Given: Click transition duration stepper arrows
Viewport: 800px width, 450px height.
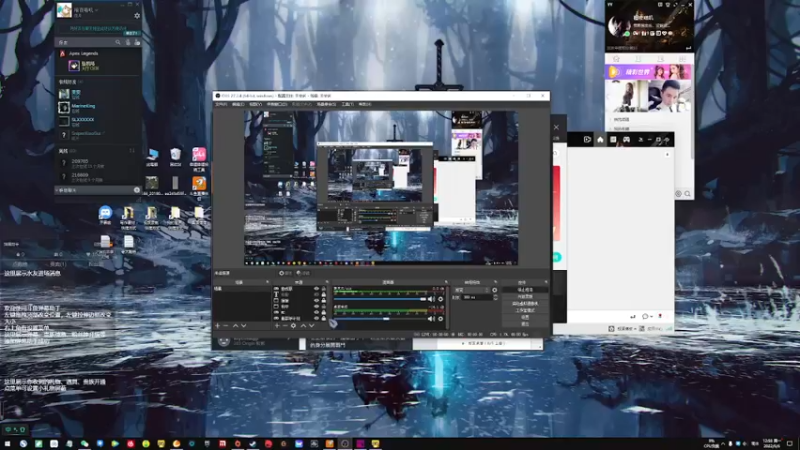Looking at the screenshot, I should (495, 297).
